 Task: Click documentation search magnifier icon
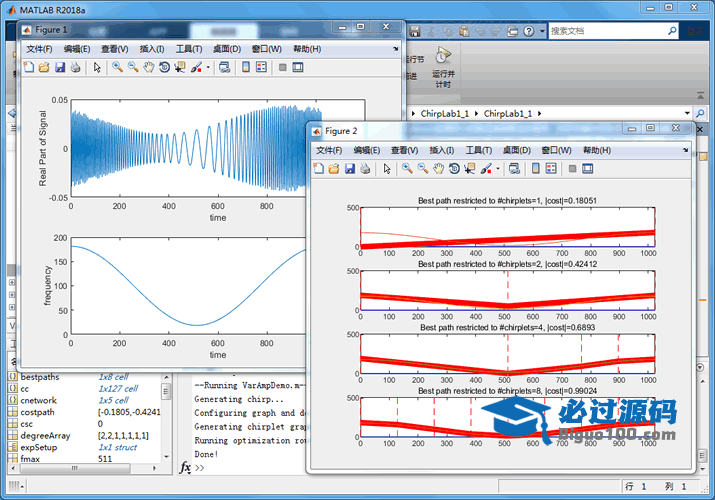point(672,31)
